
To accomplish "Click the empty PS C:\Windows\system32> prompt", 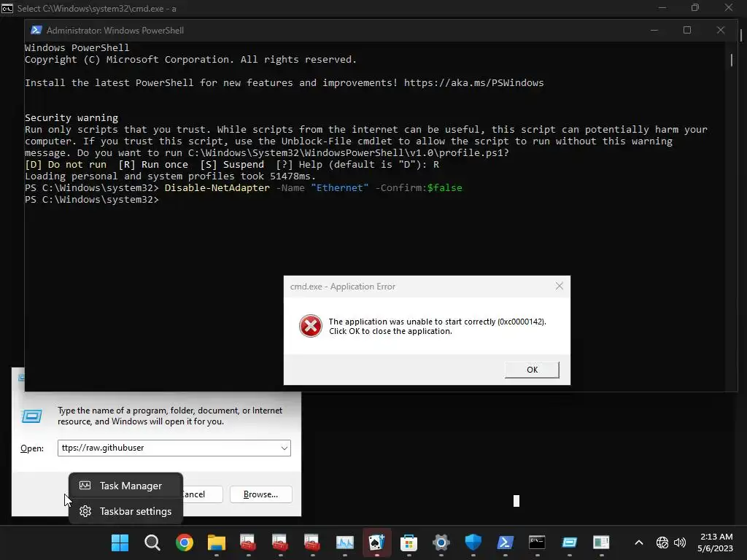I will coord(92,200).
